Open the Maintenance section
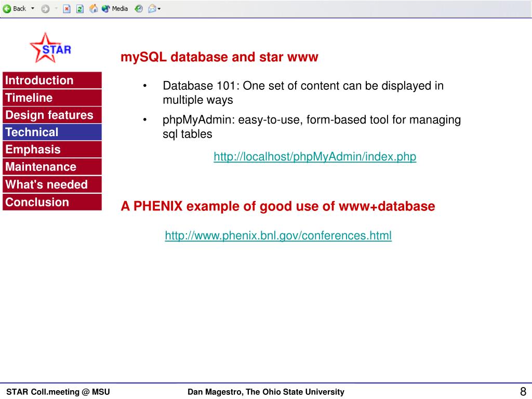The image size is (532, 399). coord(52,167)
